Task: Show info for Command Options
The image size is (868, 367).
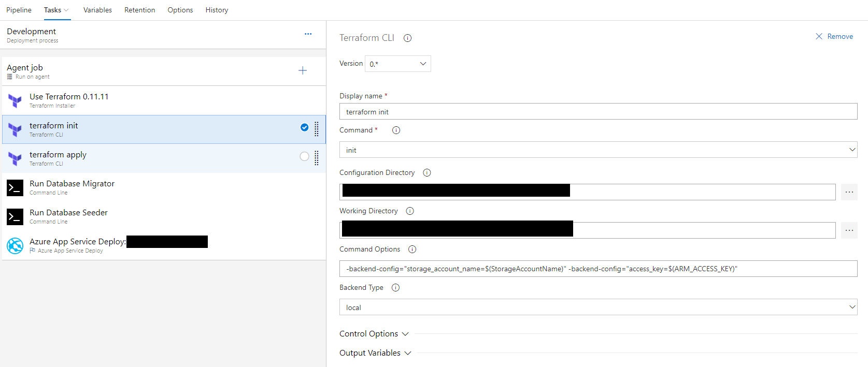Action: (412, 249)
